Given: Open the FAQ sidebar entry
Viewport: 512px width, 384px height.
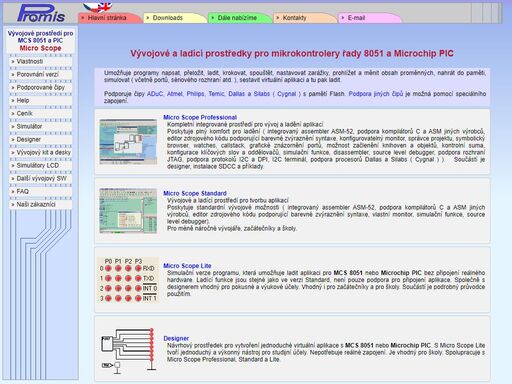Looking at the screenshot, I should pyautogui.click(x=41, y=191).
